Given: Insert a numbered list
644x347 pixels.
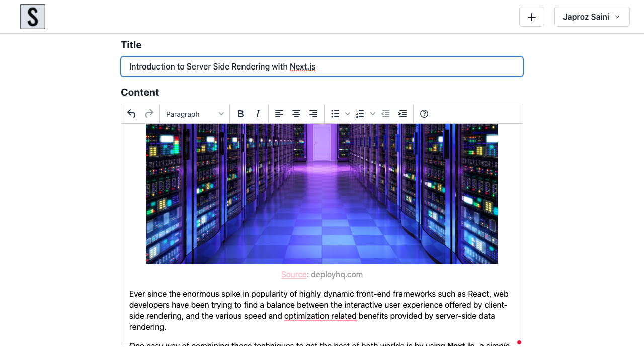Looking at the screenshot, I should tap(360, 114).
